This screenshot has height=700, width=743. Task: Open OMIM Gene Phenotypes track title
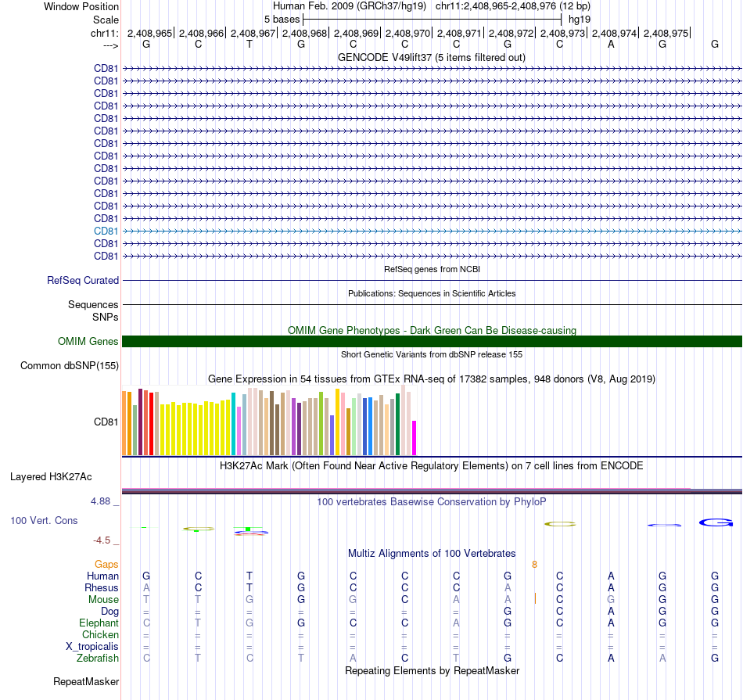pyautogui.click(x=432, y=330)
